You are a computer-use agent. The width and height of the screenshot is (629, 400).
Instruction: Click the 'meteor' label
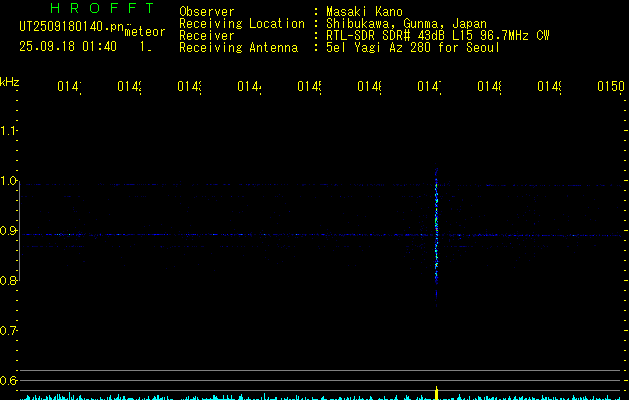pos(145,32)
